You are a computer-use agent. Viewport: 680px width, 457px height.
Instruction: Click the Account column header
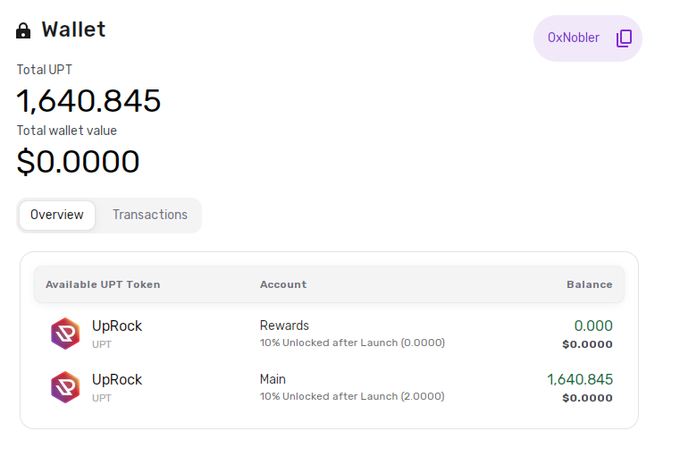283,284
